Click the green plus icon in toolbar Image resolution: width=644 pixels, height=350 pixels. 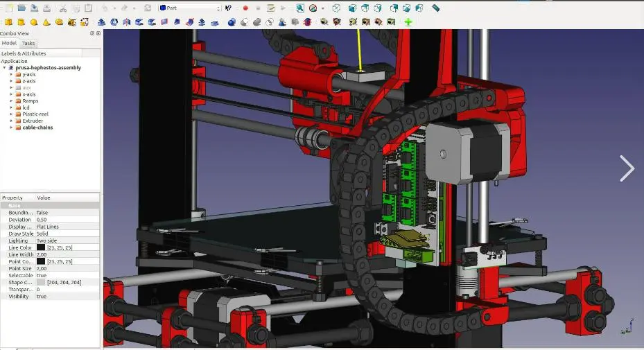(x=408, y=22)
